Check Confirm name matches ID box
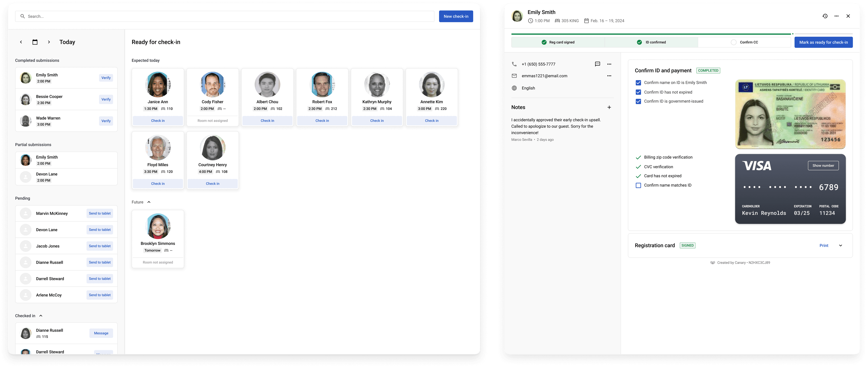The height and width of the screenshot is (367, 868). 638,185
